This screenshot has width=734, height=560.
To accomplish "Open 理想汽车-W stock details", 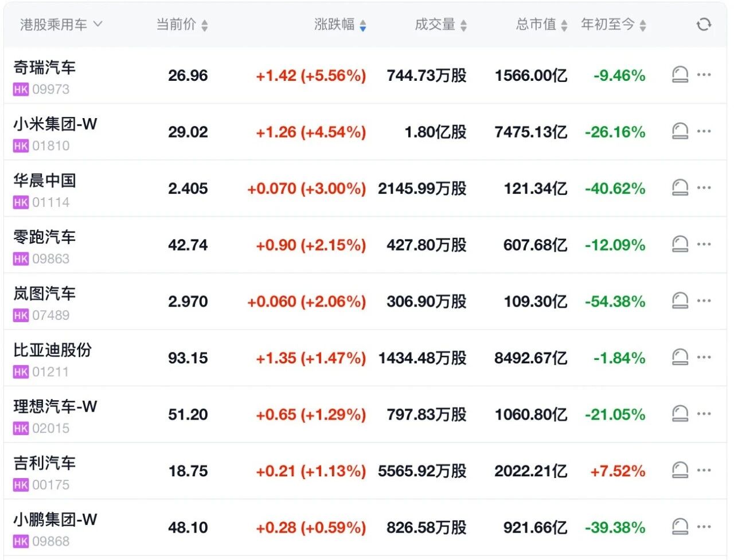I will coord(56,406).
